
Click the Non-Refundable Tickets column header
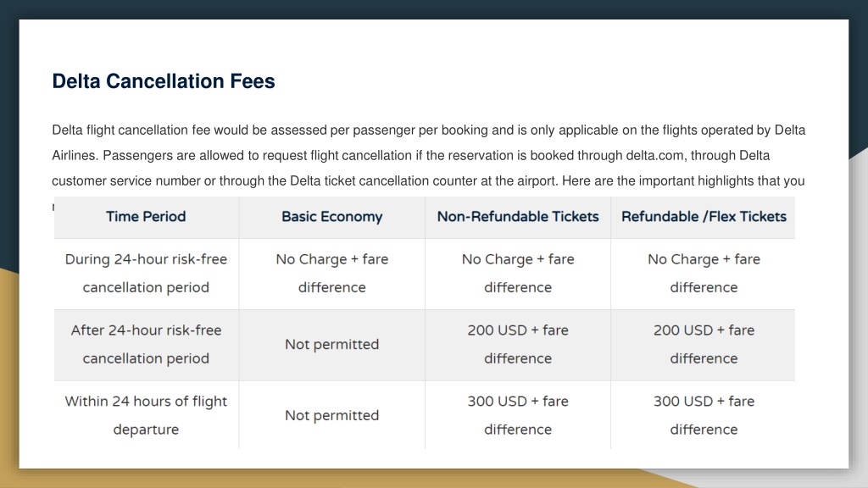click(x=518, y=217)
